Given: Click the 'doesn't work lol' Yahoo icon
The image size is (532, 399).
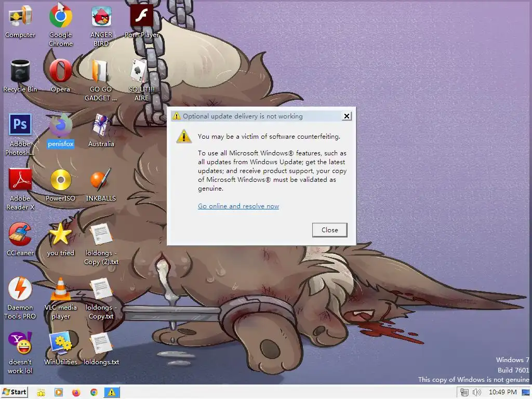Looking at the screenshot, I should coord(20,353).
